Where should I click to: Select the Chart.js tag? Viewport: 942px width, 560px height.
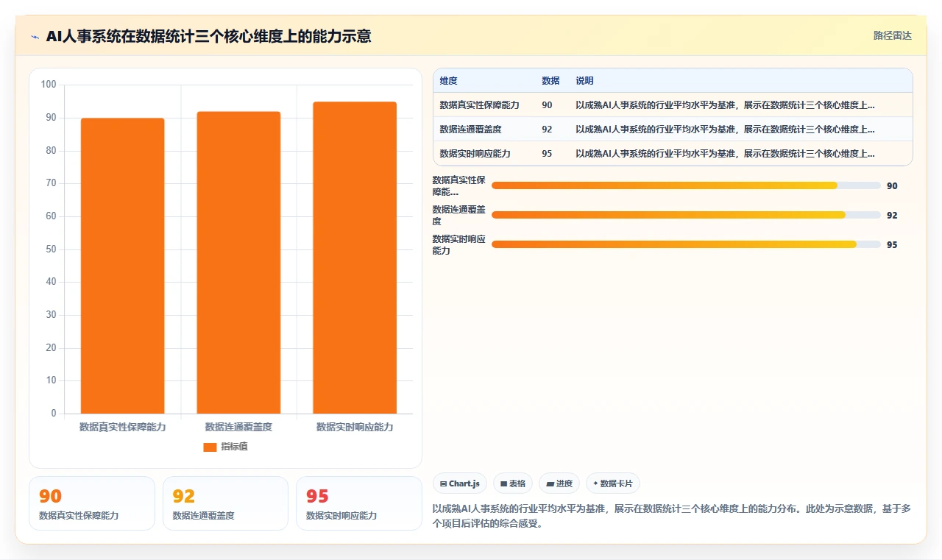pos(460,483)
